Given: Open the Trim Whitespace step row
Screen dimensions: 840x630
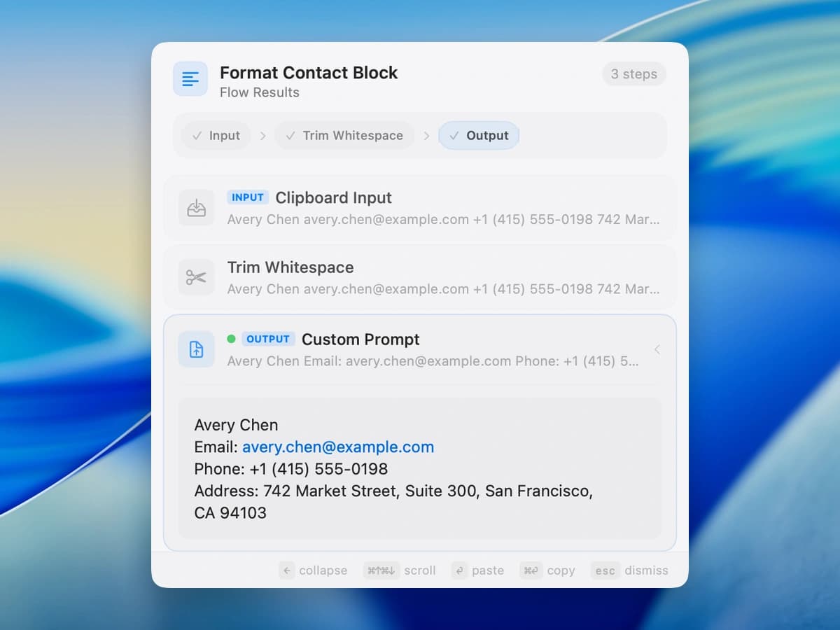Looking at the screenshot, I should pos(420,277).
